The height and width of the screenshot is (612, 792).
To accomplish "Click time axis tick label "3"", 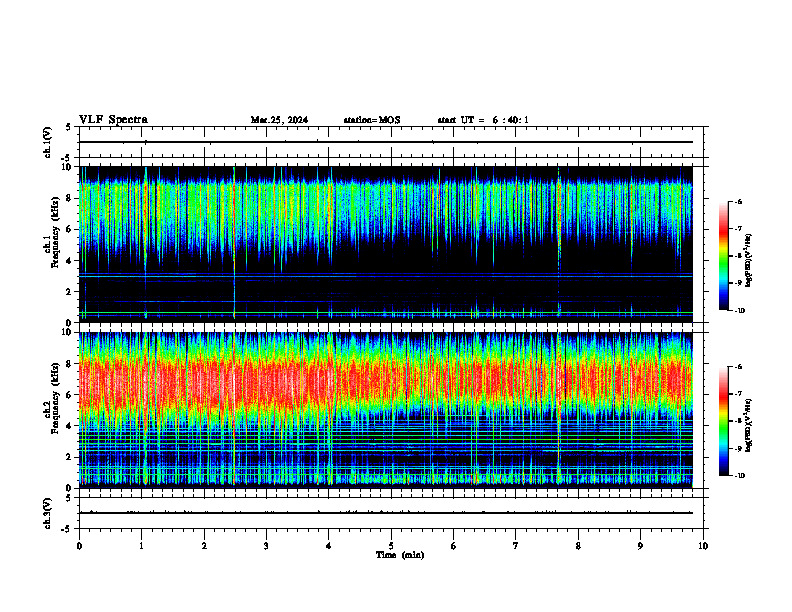I will pyautogui.click(x=266, y=546).
